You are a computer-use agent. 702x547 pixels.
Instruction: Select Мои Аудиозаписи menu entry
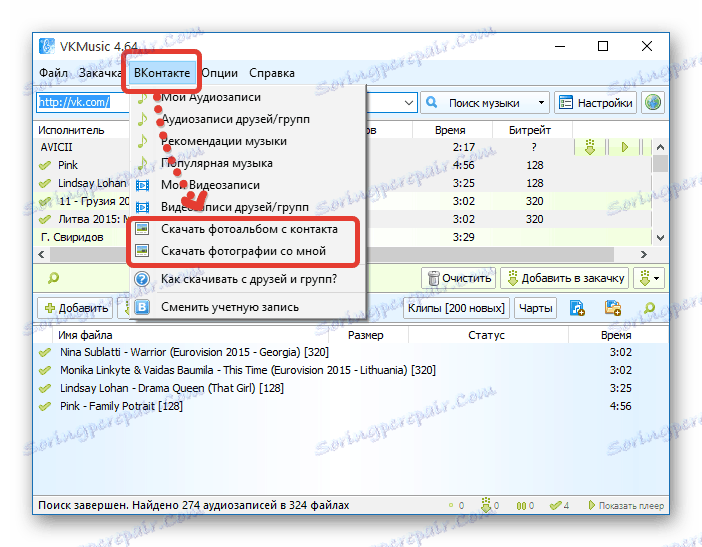click(248, 97)
